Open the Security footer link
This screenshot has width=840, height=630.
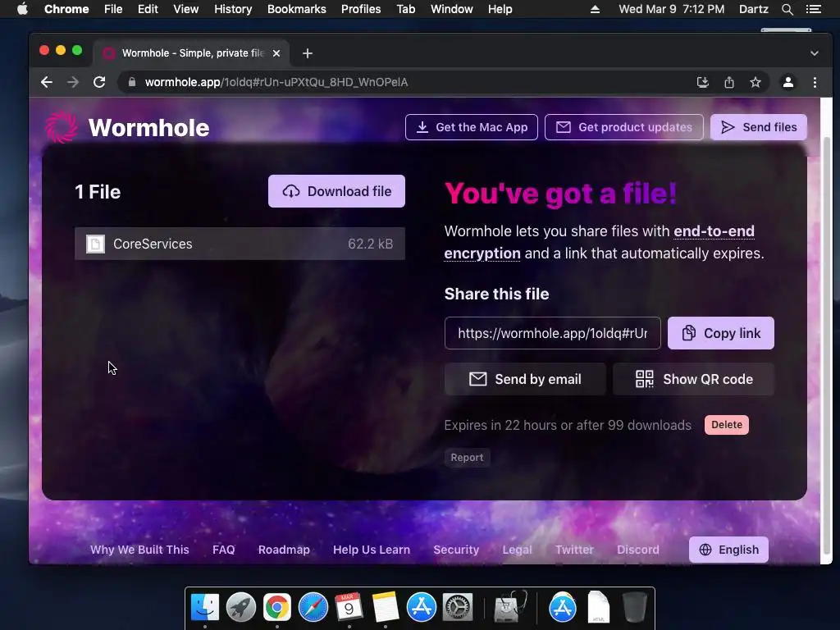(456, 550)
